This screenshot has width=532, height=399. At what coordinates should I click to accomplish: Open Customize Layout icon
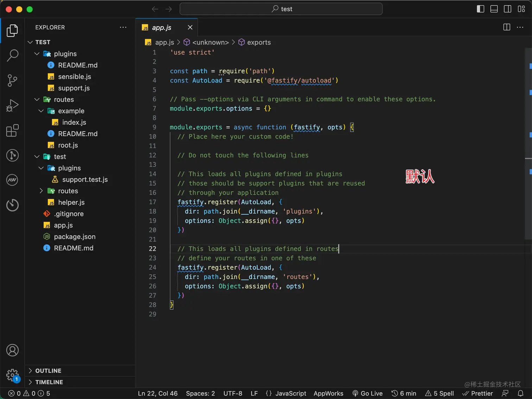(x=521, y=9)
